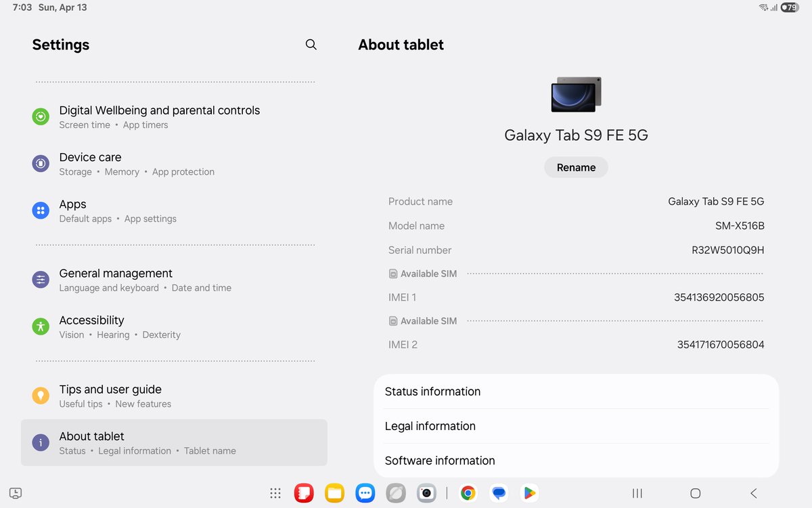Open Software information

(x=577, y=461)
